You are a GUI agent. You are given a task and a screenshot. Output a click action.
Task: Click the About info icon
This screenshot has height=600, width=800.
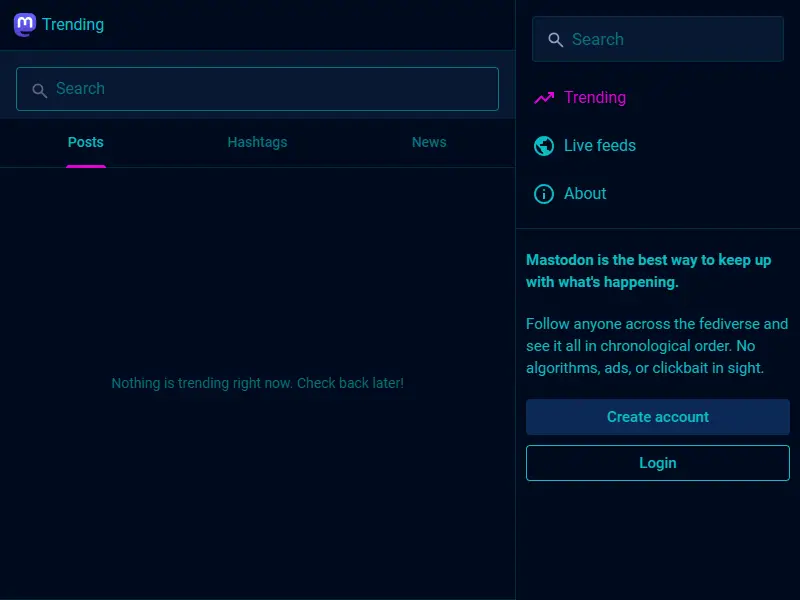point(544,194)
